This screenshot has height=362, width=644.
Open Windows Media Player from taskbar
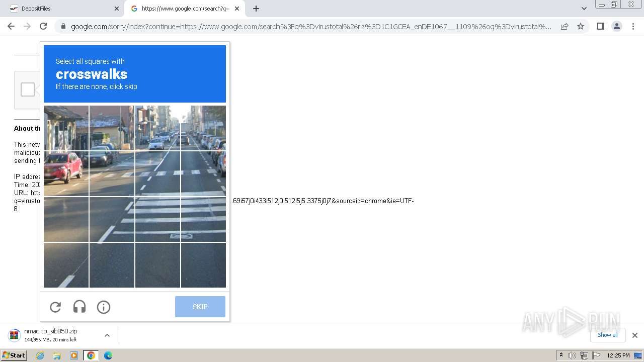click(x=74, y=355)
